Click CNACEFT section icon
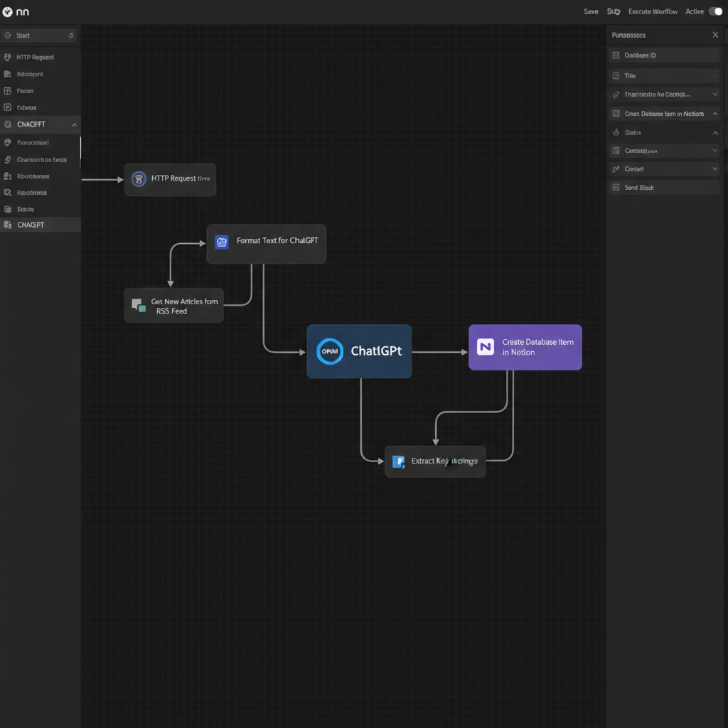728x728 pixels. [7, 124]
